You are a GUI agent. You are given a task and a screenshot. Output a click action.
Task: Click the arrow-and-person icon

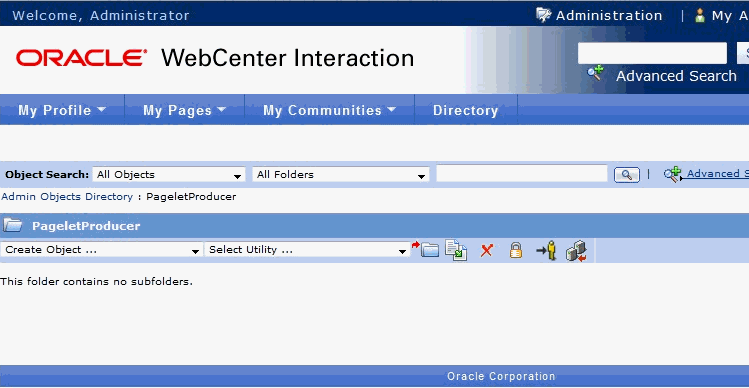[x=546, y=250]
